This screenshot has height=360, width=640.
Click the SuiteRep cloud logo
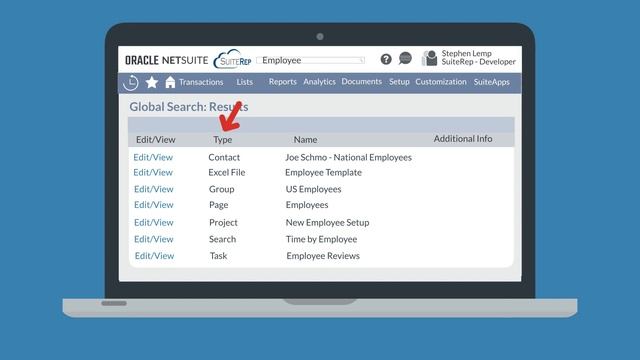pos(233,60)
